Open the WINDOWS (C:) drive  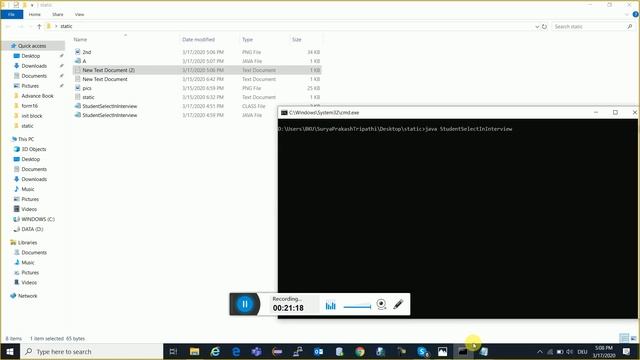(x=38, y=219)
